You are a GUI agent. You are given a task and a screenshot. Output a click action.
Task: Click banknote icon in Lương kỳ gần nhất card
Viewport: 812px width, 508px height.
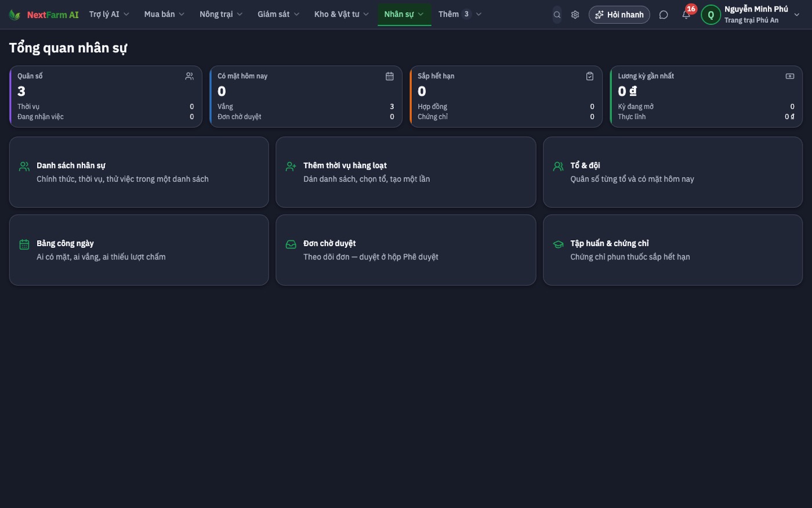click(x=790, y=76)
